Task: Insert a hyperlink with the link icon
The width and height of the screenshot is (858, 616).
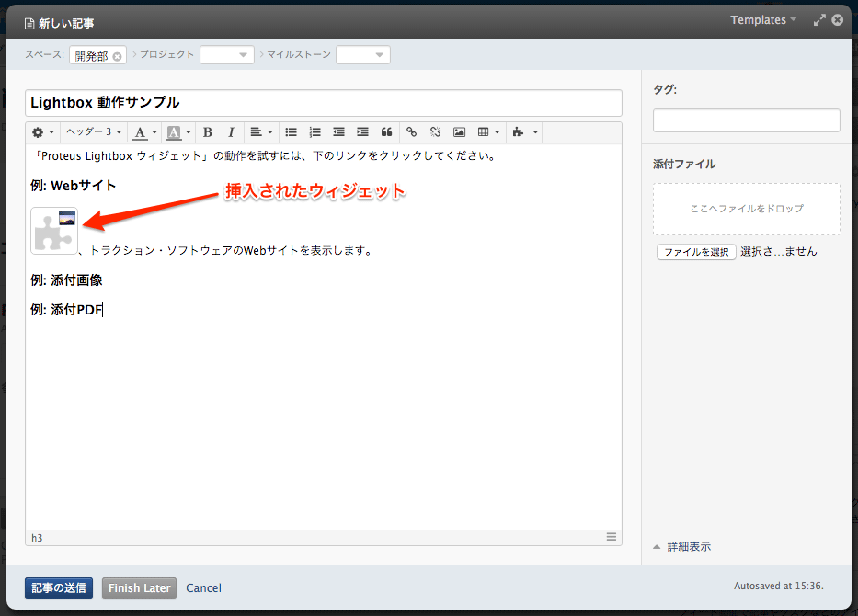Action: [411, 132]
